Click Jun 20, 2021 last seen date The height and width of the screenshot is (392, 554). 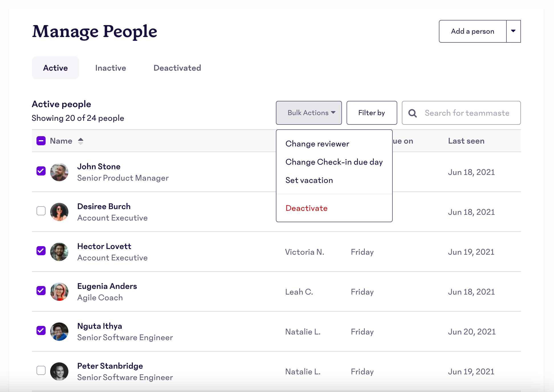472,332
